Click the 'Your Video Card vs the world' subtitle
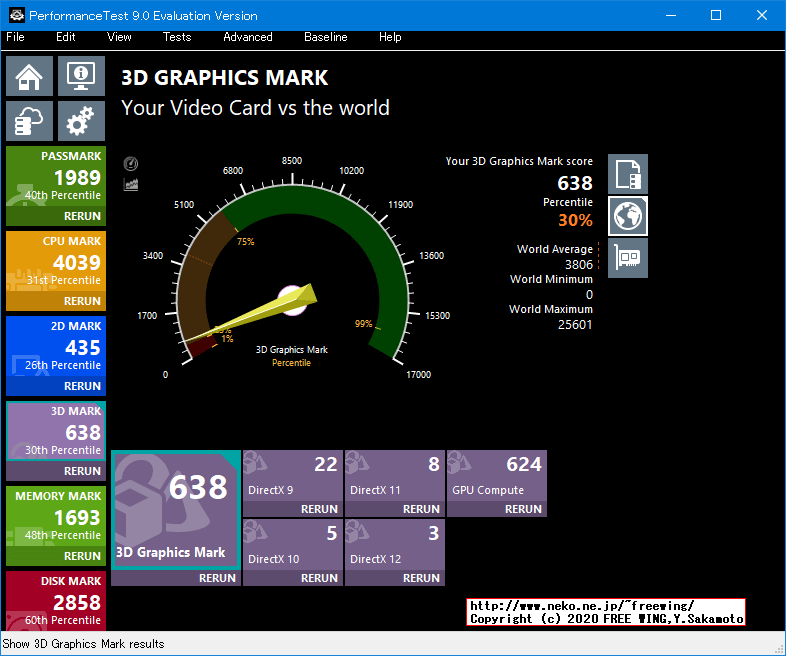Screen dimensions: 786x656 (x=255, y=108)
